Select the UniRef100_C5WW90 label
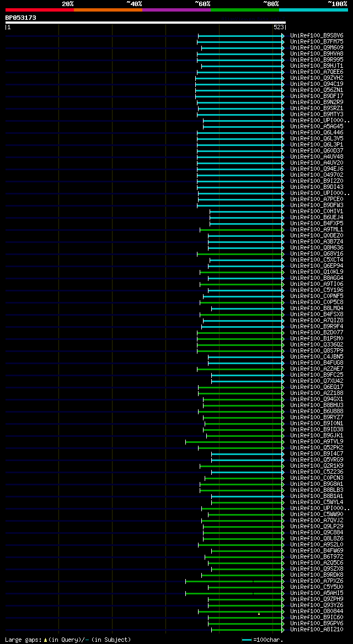 [317, 514]
